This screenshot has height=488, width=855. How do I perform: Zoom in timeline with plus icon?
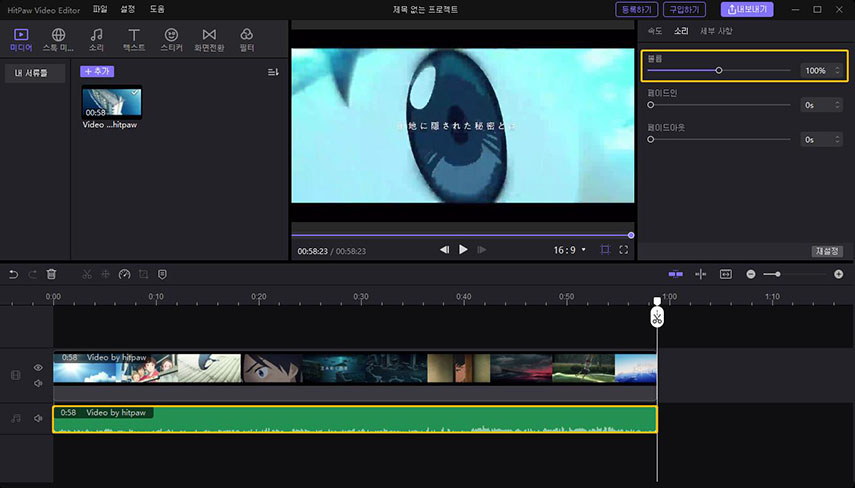point(839,274)
